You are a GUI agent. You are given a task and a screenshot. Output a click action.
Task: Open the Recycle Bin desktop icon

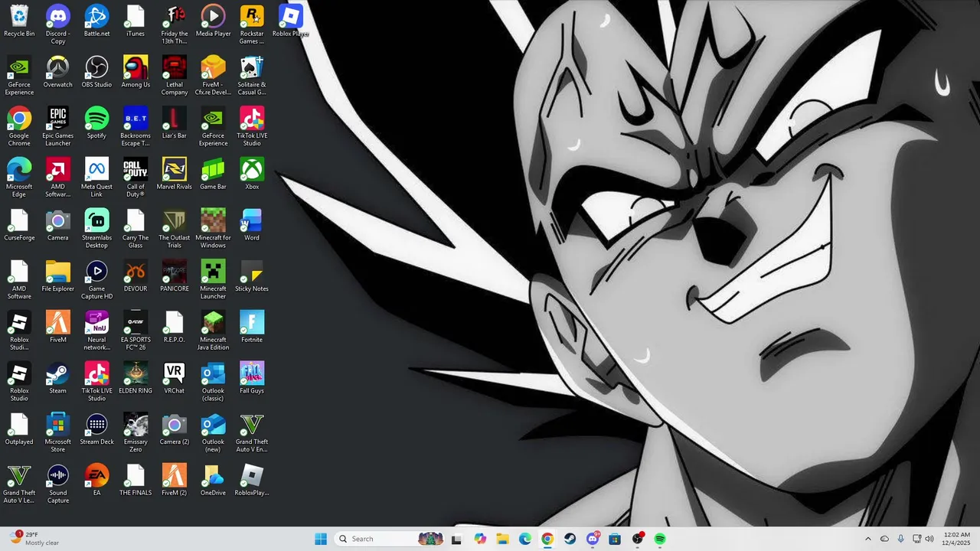tap(19, 22)
